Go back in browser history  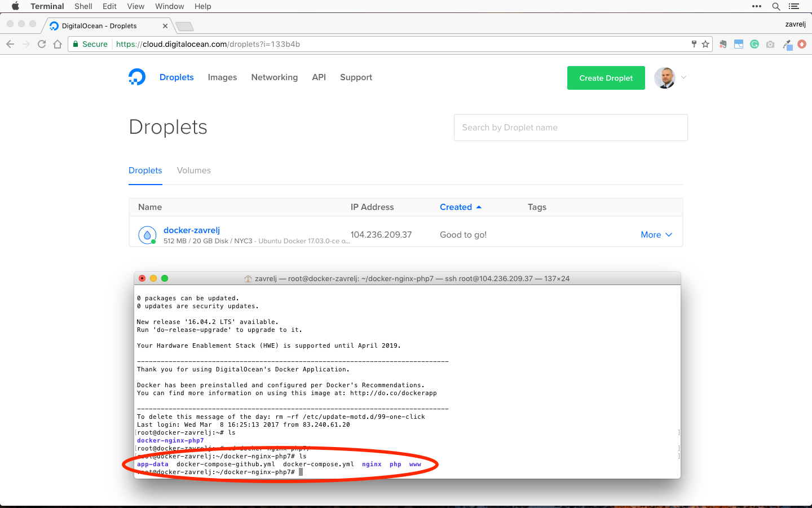pyautogui.click(x=10, y=44)
